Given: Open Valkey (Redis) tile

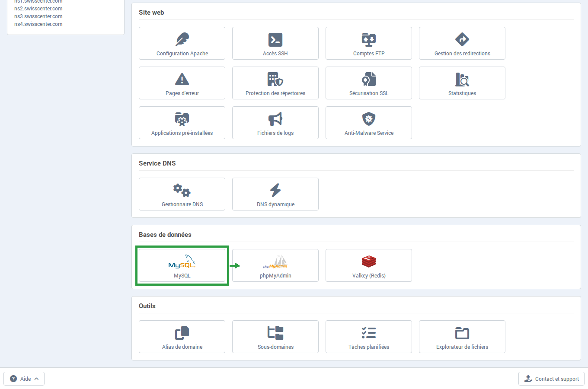Looking at the screenshot, I should pyautogui.click(x=369, y=265).
